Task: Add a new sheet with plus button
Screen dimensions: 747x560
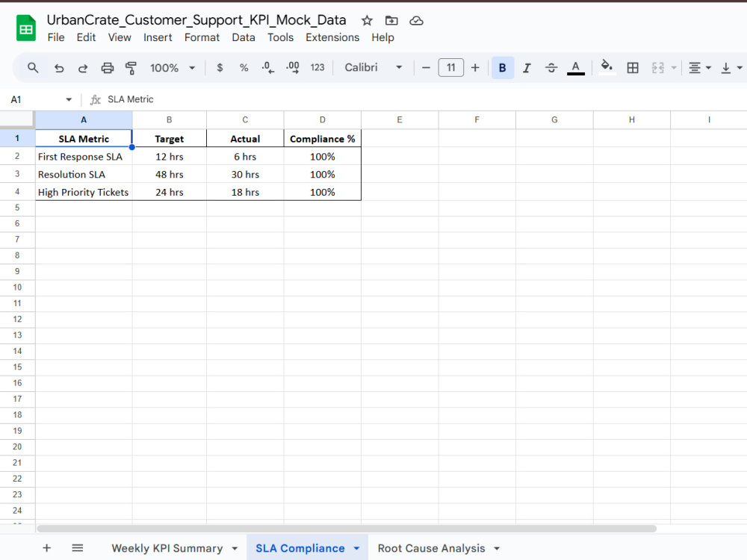Action: pos(46,547)
